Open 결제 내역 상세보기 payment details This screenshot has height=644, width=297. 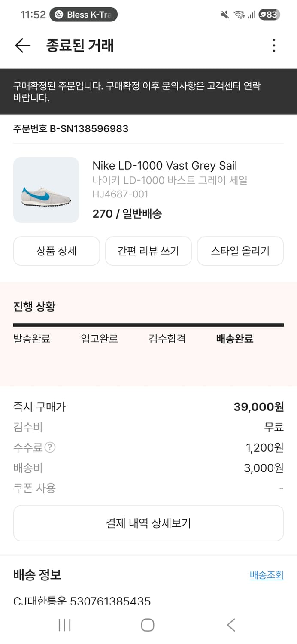[148, 523]
